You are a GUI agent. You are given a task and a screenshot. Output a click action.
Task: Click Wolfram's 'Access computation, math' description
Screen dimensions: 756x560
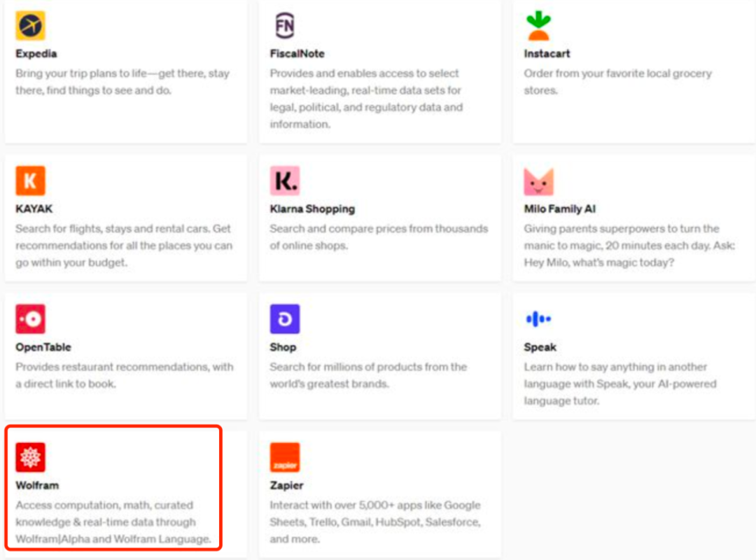[113, 522]
